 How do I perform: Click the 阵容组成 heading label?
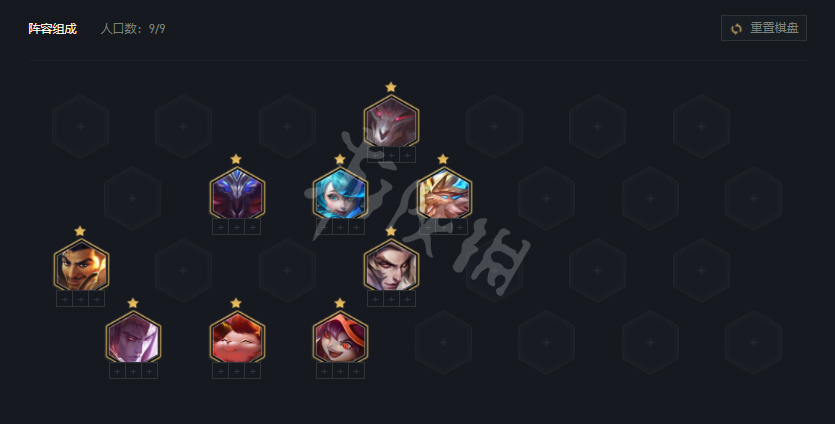(52, 29)
